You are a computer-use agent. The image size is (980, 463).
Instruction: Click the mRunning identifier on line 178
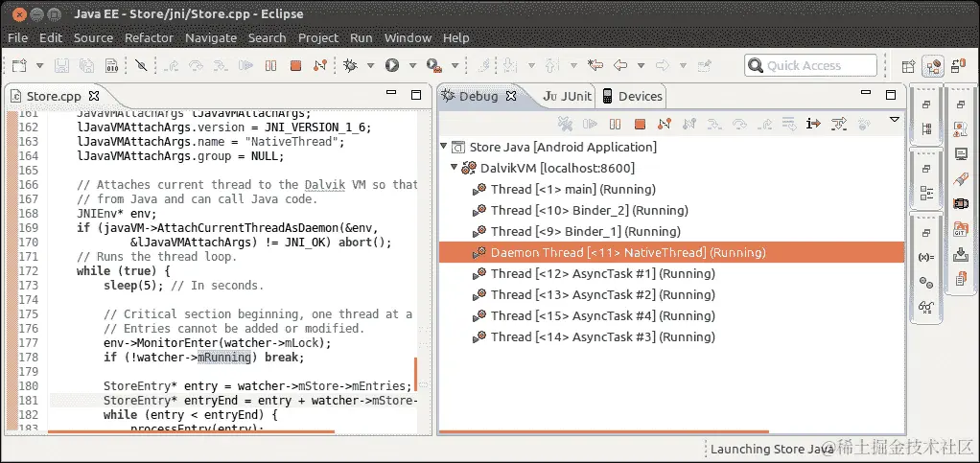click(224, 358)
